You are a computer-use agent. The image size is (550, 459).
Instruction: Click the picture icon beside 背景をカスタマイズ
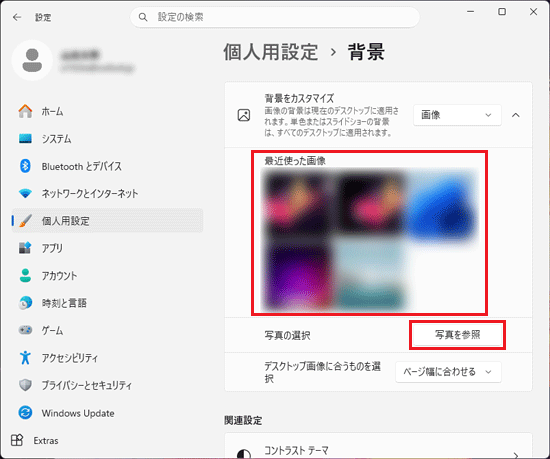coord(244,115)
